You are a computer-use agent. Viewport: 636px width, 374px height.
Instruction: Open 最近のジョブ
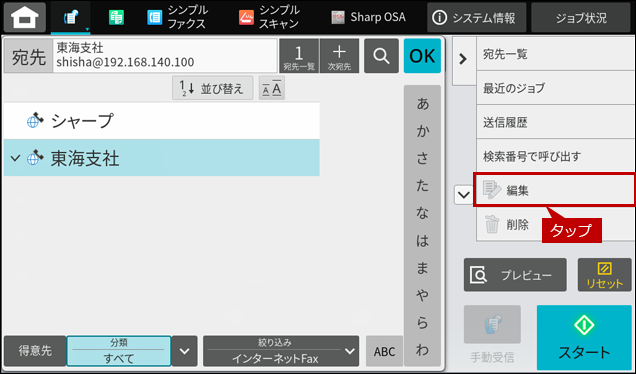[x=555, y=88]
